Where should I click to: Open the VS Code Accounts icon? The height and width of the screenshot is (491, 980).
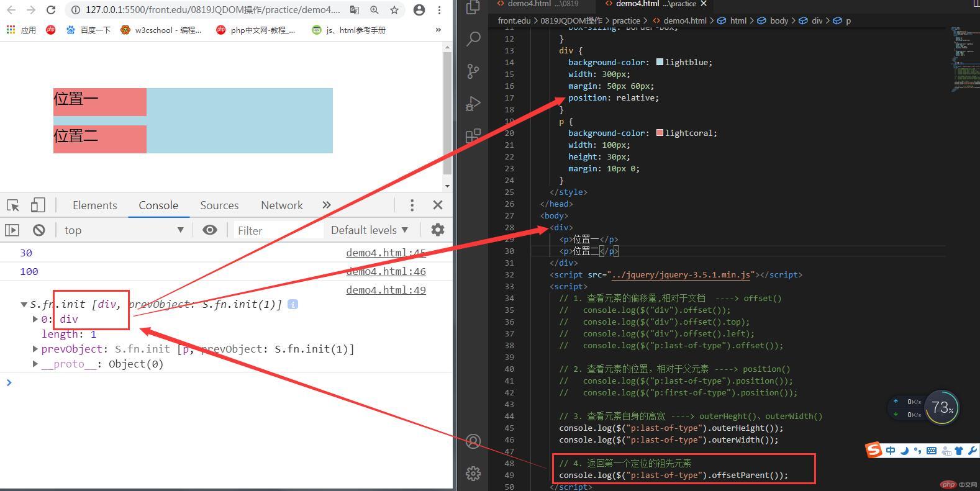click(473, 441)
